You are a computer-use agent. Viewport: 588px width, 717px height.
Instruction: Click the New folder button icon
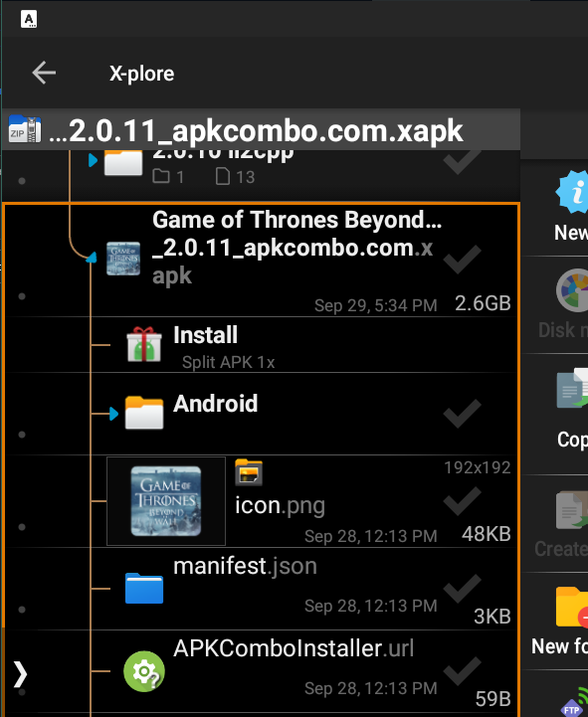tap(572, 607)
